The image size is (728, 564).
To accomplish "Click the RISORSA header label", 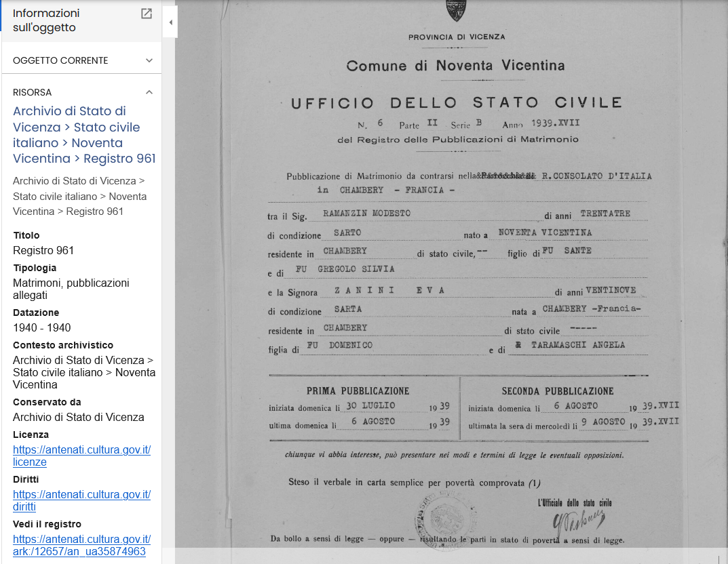I will coord(32,92).
